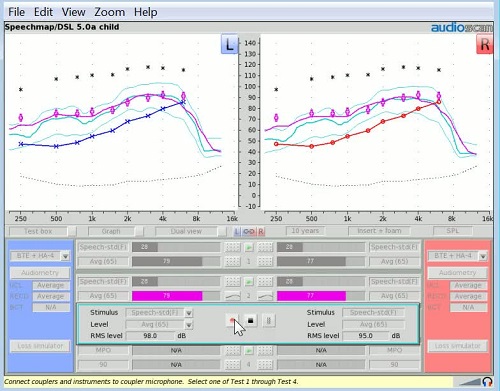Image resolution: width=500 pixels, height=391 pixels.
Task: Click the left dotted-grid icon in the MPO row
Action: click(x=233, y=350)
